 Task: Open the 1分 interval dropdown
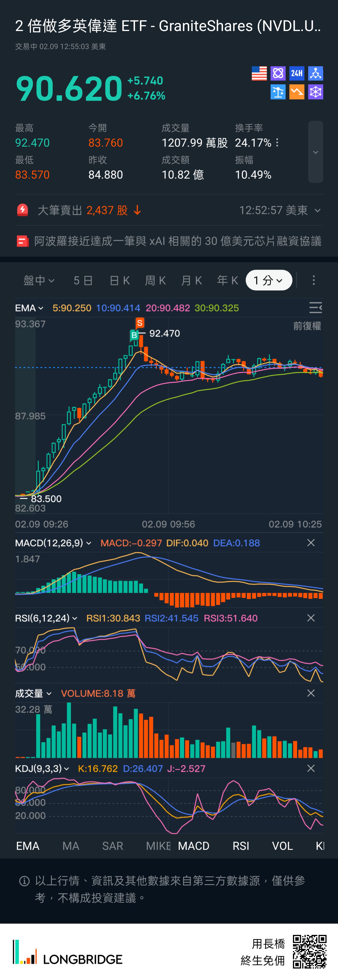[x=269, y=280]
